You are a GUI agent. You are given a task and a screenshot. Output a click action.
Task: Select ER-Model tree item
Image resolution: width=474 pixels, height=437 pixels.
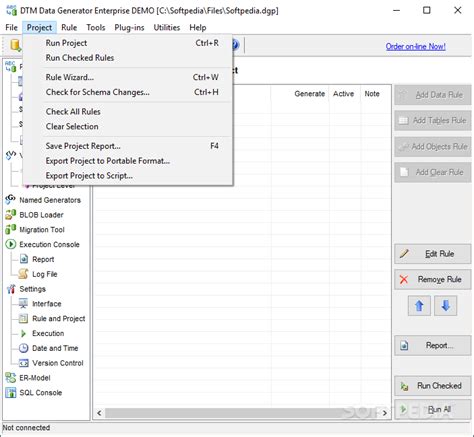point(35,378)
